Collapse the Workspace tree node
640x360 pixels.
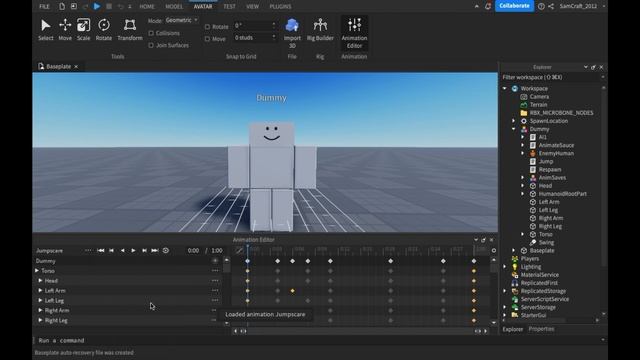point(505,88)
